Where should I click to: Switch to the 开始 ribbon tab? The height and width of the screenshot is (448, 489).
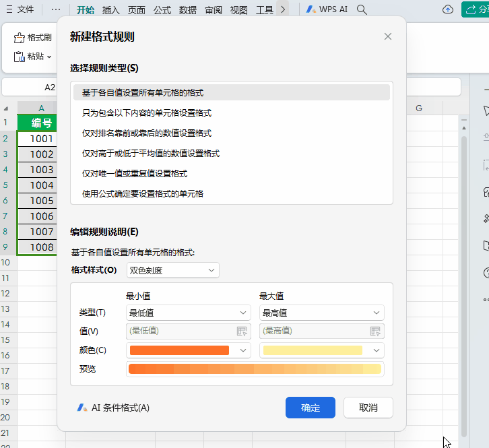pyautogui.click(x=86, y=9)
